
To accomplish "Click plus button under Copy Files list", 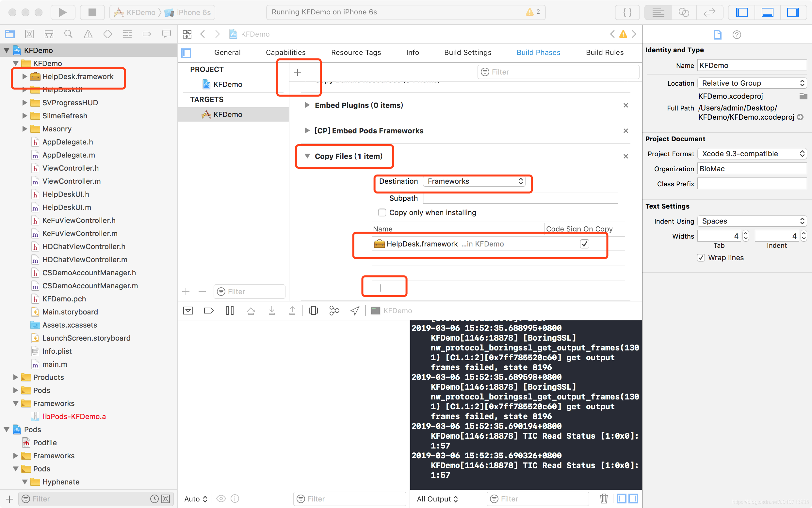I will pos(380,288).
